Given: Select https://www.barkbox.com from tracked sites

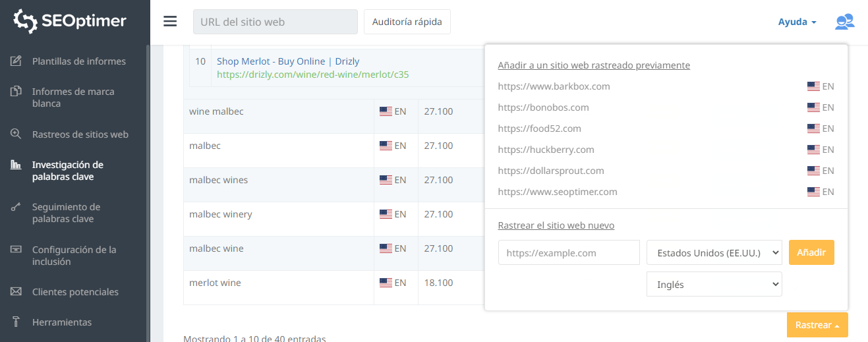Looking at the screenshot, I should (554, 86).
